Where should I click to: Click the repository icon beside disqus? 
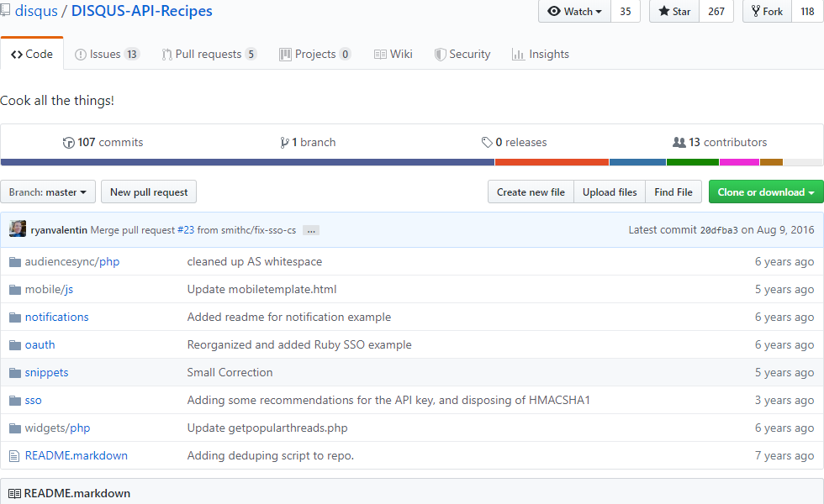[5, 9]
